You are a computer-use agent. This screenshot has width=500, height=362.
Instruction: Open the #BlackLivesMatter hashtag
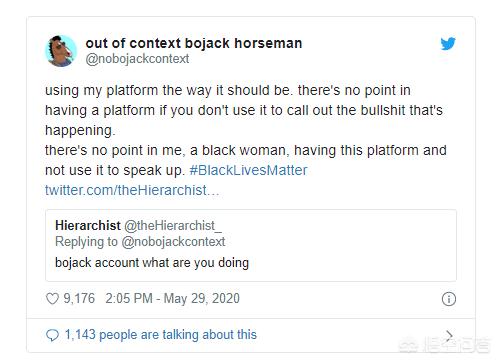coord(248,170)
